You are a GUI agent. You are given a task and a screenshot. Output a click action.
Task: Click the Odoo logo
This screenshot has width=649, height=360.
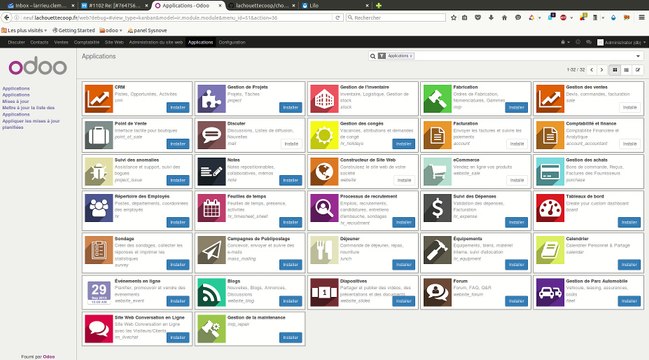click(x=38, y=66)
